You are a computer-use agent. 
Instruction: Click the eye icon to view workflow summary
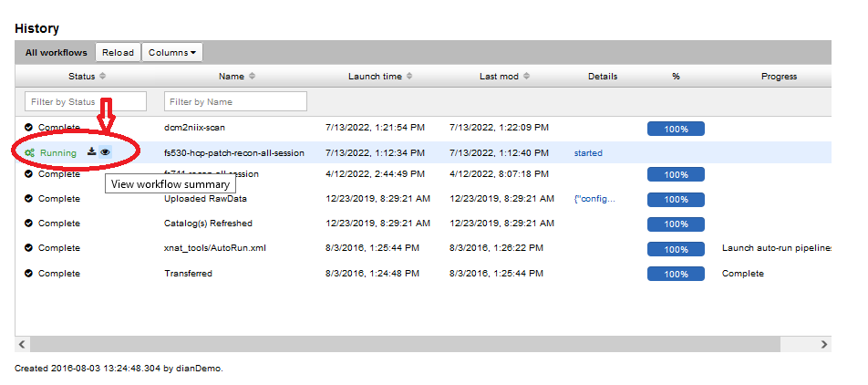point(106,152)
